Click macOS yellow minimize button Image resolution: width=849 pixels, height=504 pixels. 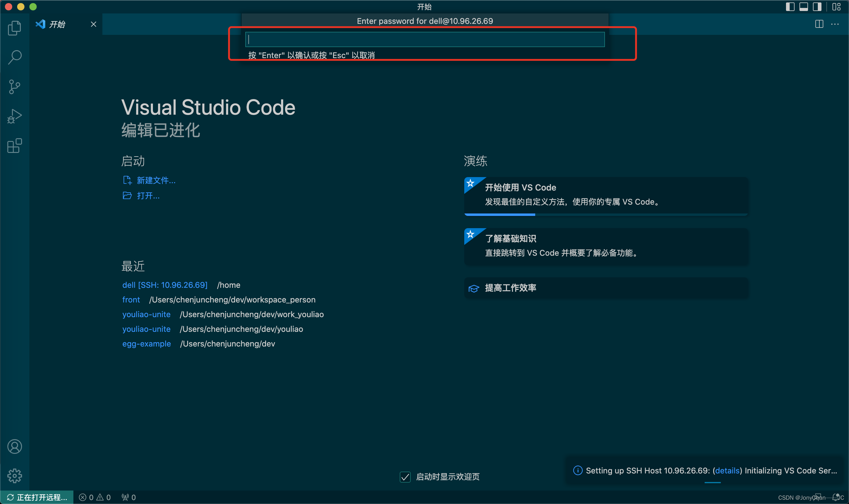click(x=21, y=7)
